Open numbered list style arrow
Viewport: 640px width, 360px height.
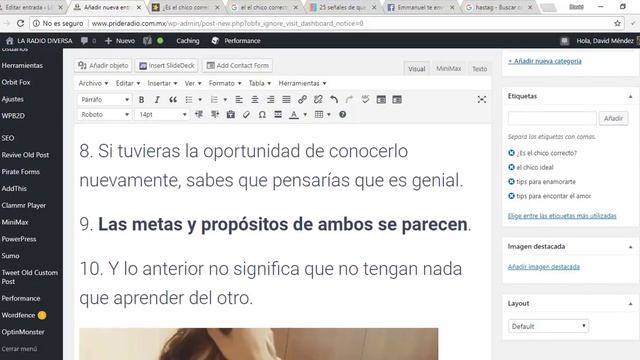pos(225,100)
